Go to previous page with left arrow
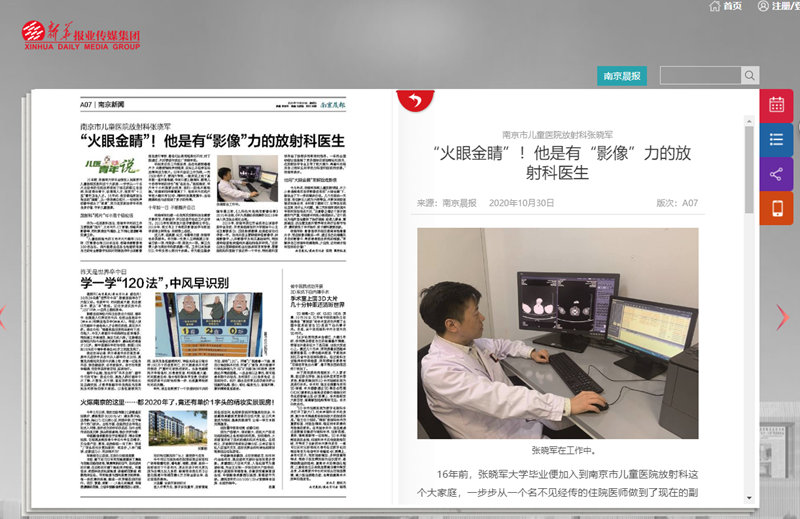The height and width of the screenshot is (519, 800). click(3, 317)
